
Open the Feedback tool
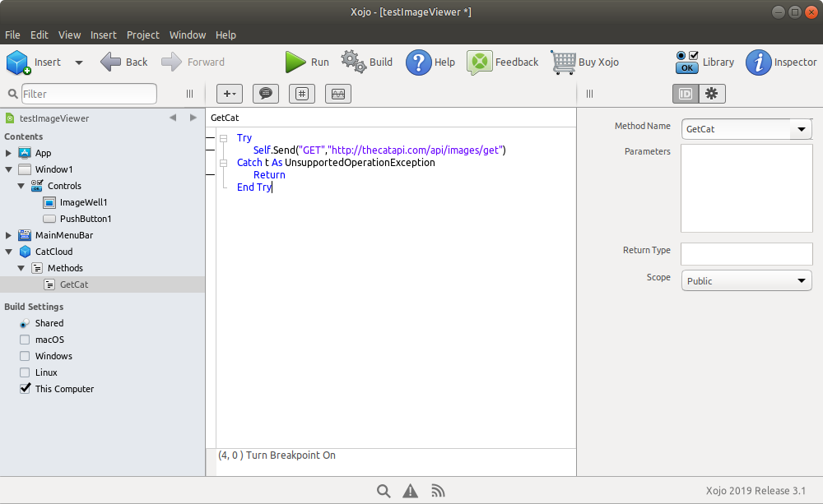tap(502, 62)
